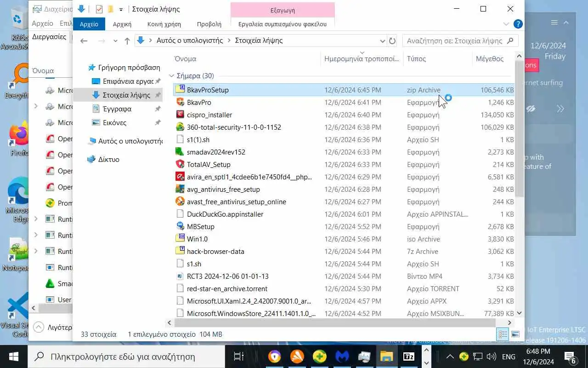Click the RCT3 MP4 video file icon
588x368 pixels.
tap(180, 276)
